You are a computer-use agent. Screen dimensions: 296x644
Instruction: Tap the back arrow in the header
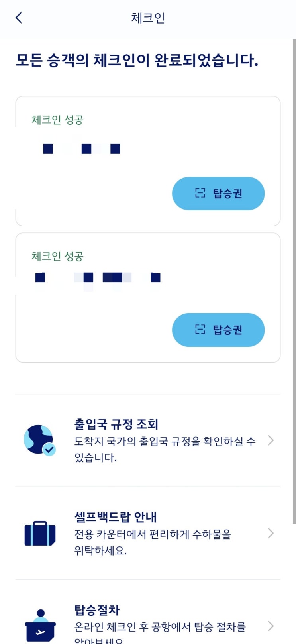(x=19, y=18)
